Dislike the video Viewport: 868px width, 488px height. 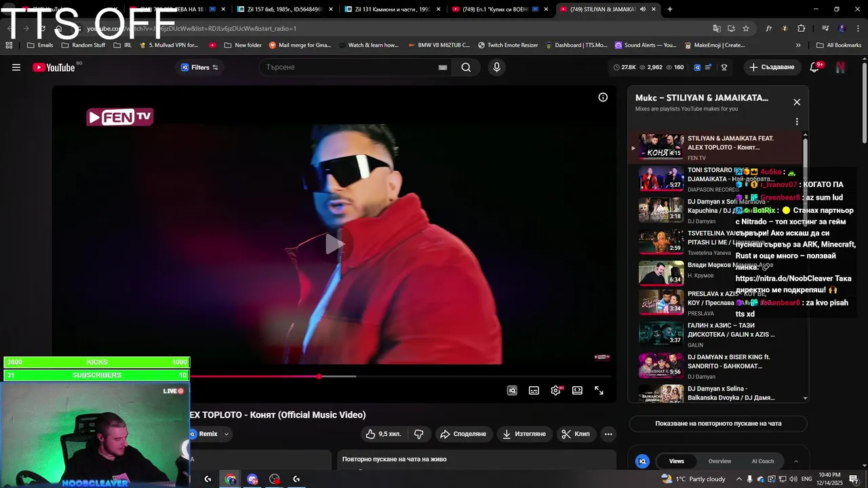pyautogui.click(x=419, y=434)
